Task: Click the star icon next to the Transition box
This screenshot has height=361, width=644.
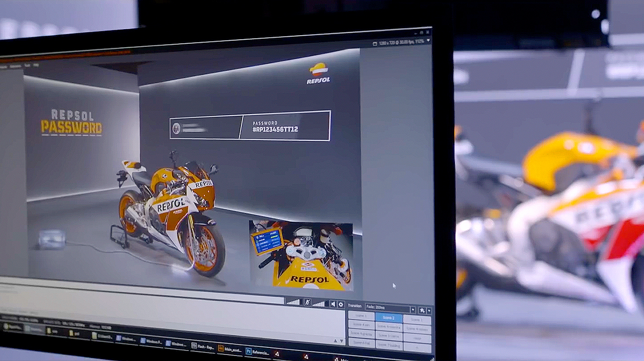Action: click(x=423, y=310)
